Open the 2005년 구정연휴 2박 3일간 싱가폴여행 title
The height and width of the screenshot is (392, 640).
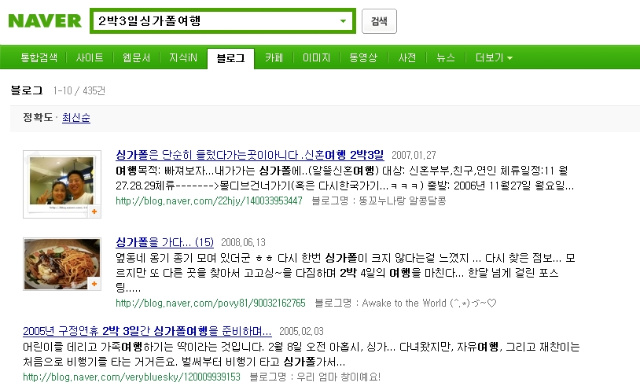click(x=147, y=331)
